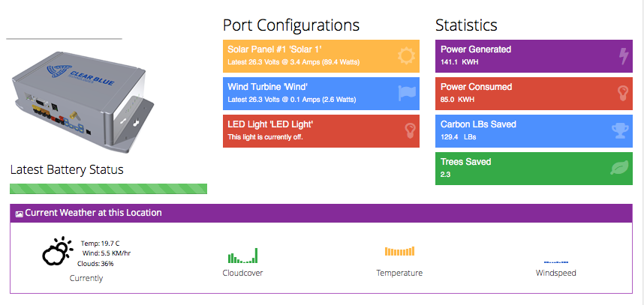
Task: Click the leaf icon on Trees Saved
Action: pos(620,168)
